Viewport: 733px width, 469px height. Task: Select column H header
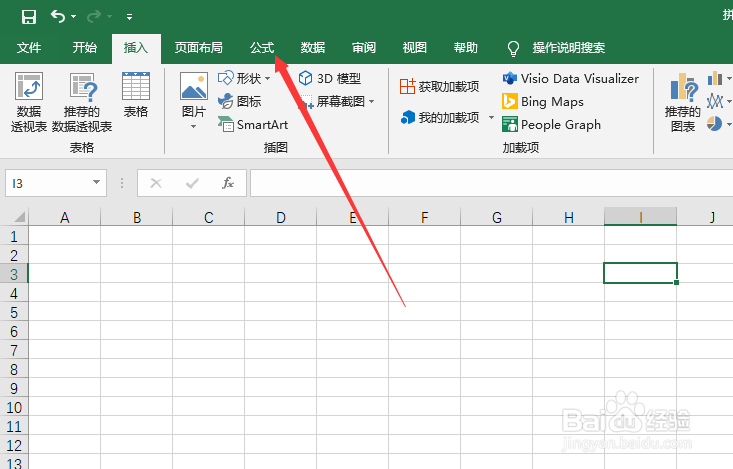pos(568,217)
